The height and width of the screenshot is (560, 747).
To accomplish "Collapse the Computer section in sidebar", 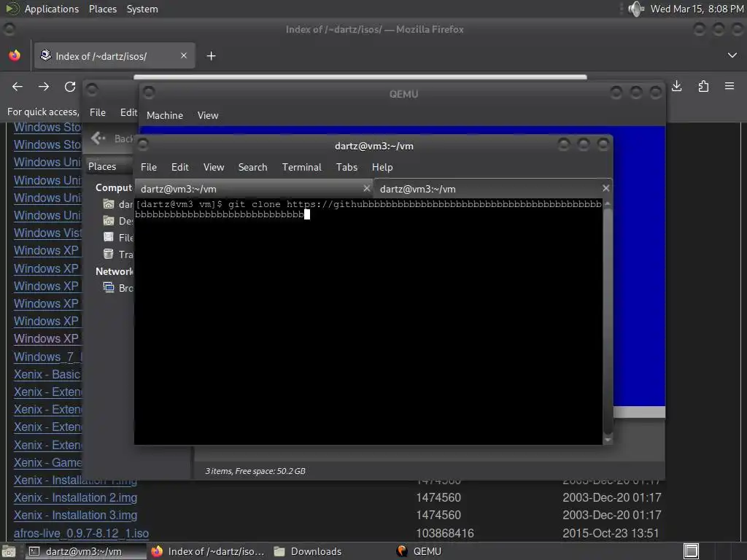I will tap(114, 187).
